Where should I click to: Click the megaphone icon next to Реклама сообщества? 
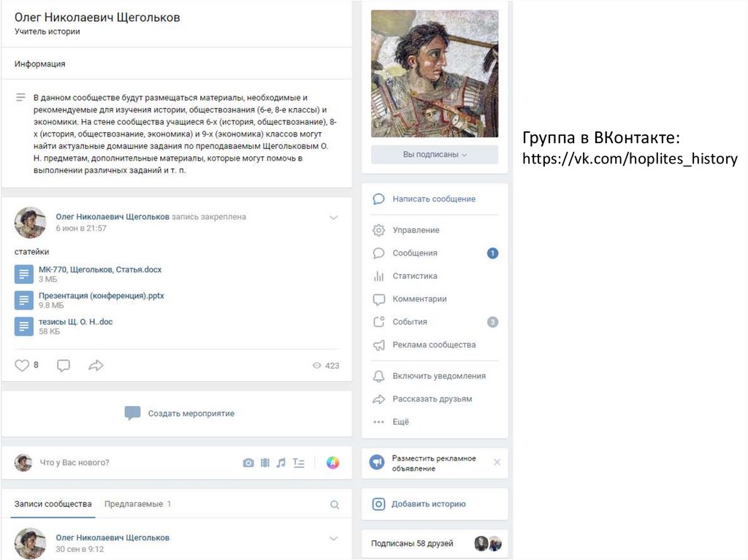click(379, 345)
